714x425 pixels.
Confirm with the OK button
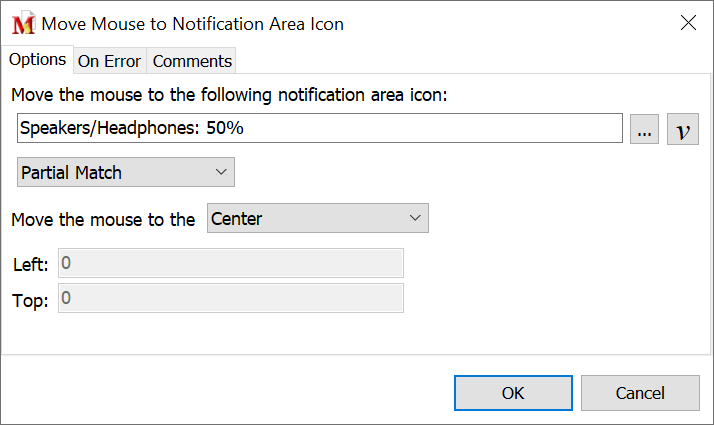point(513,393)
